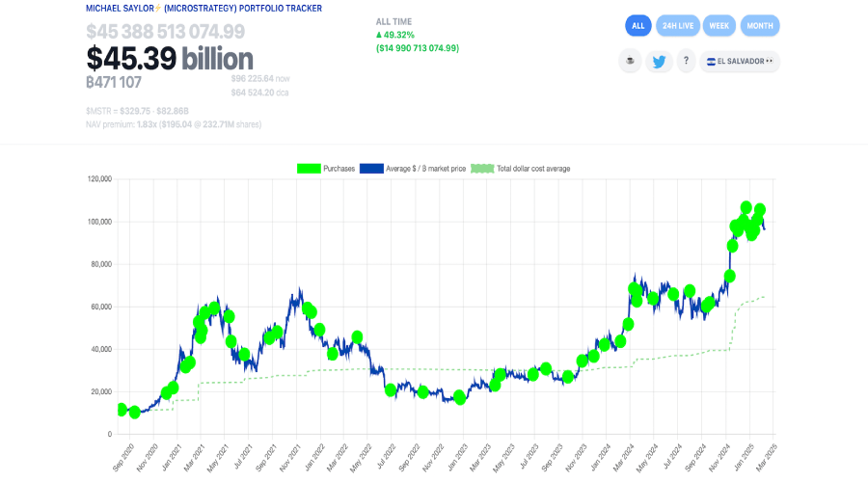Click the Mar 2025 x-axis label
Image resolution: width=868 pixels, height=482 pixels.
click(x=767, y=457)
